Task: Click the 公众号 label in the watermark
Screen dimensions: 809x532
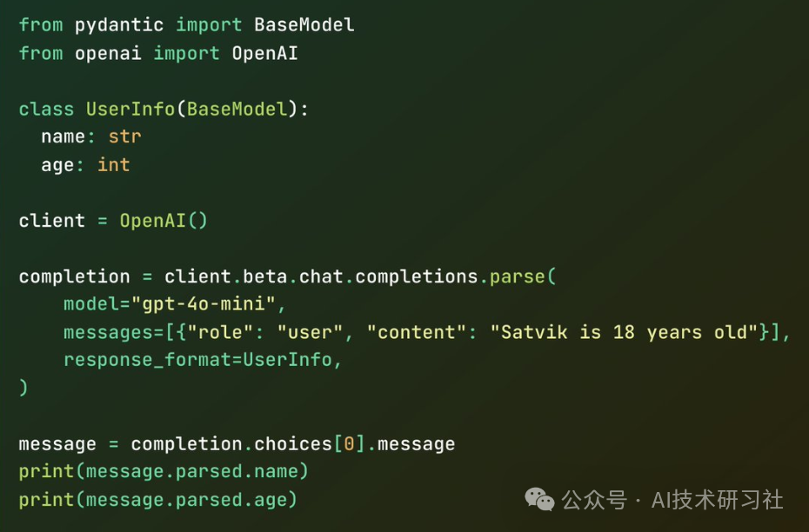Action: coord(594,500)
